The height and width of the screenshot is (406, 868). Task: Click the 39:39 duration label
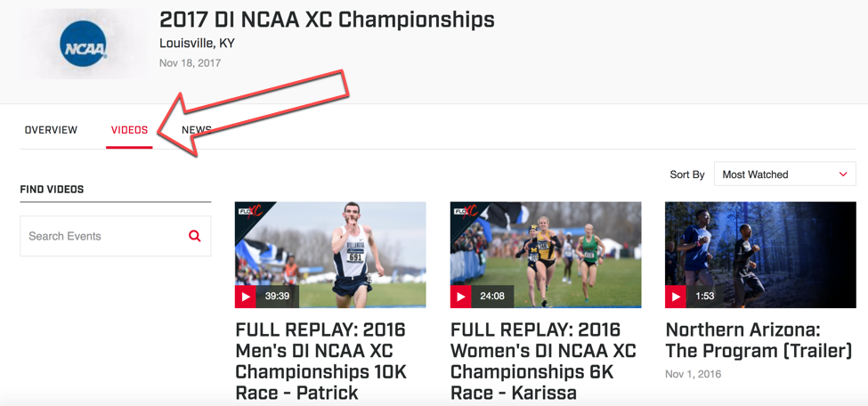tap(277, 296)
